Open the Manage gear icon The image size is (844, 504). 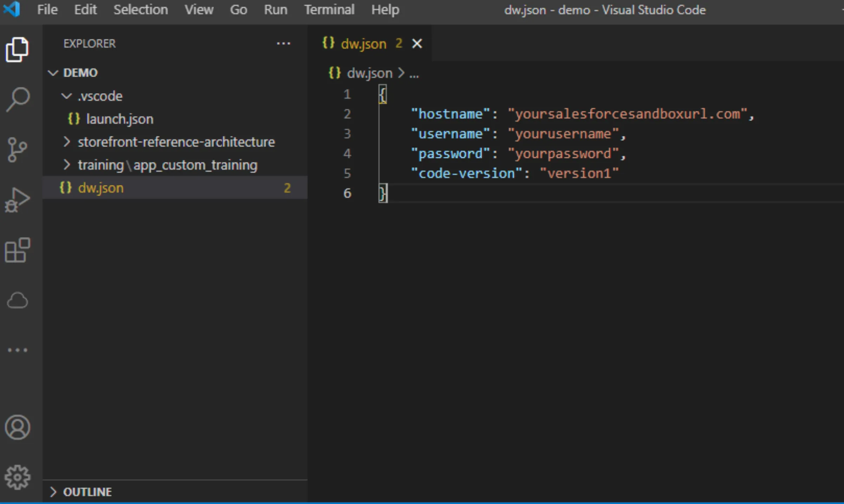[17, 477]
